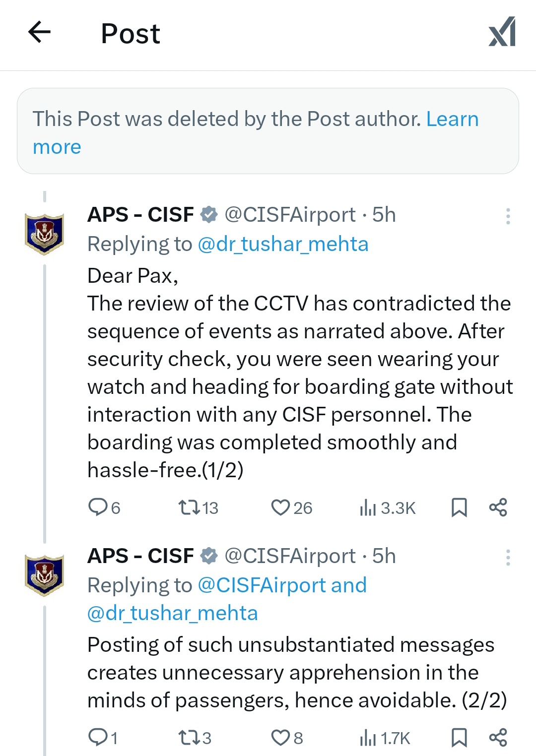Share the first CISF post
This screenshot has height=756, width=536.
pyautogui.click(x=498, y=507)
